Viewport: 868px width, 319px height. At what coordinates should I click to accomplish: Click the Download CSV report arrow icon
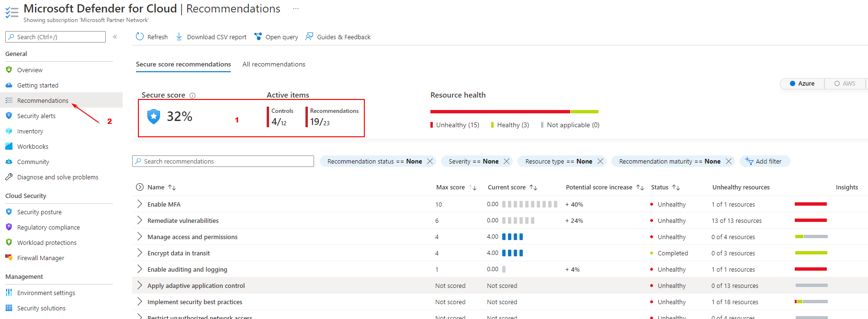[x=179, y=36]
